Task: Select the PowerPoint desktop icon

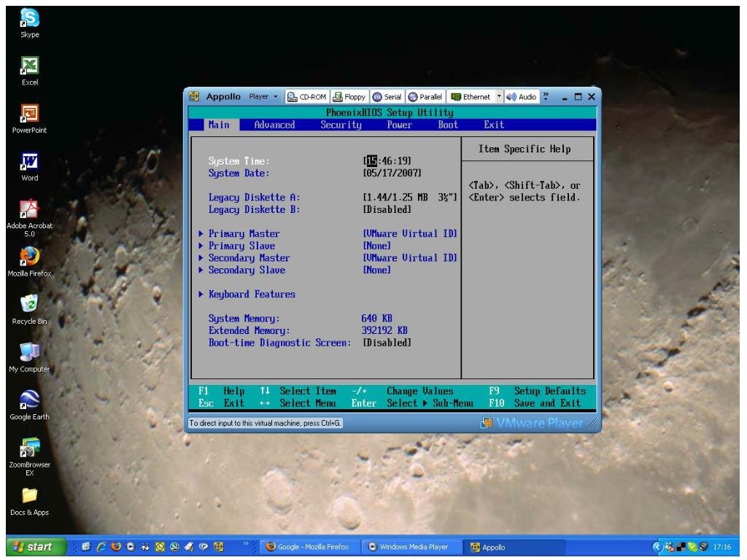Action: click(x=29, y=119)
